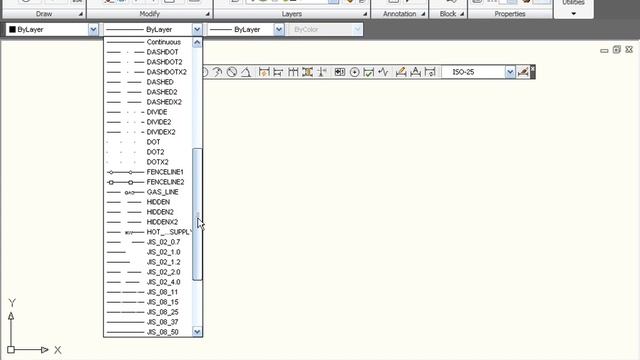
Task: Select the Center Mark tool
Action: (x=354, y=72)
